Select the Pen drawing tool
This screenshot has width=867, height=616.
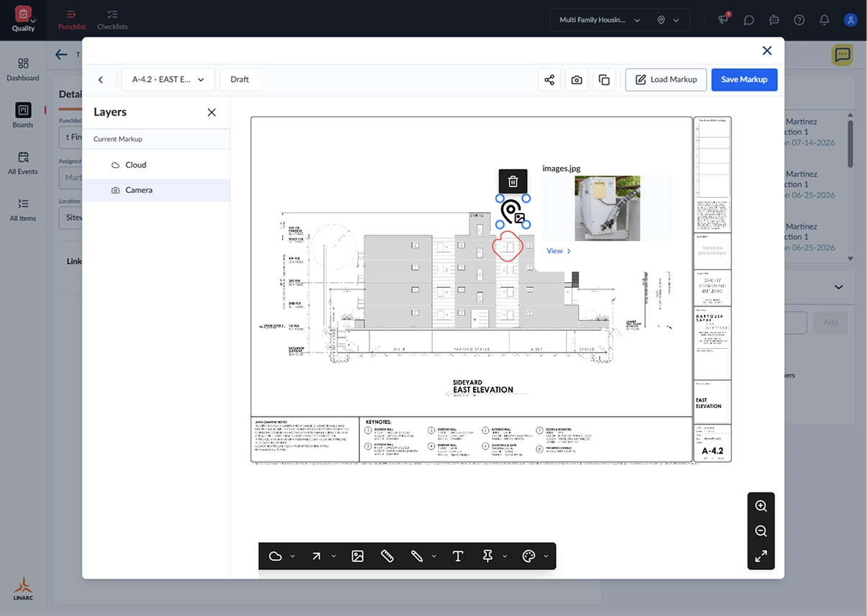point(416,556)
